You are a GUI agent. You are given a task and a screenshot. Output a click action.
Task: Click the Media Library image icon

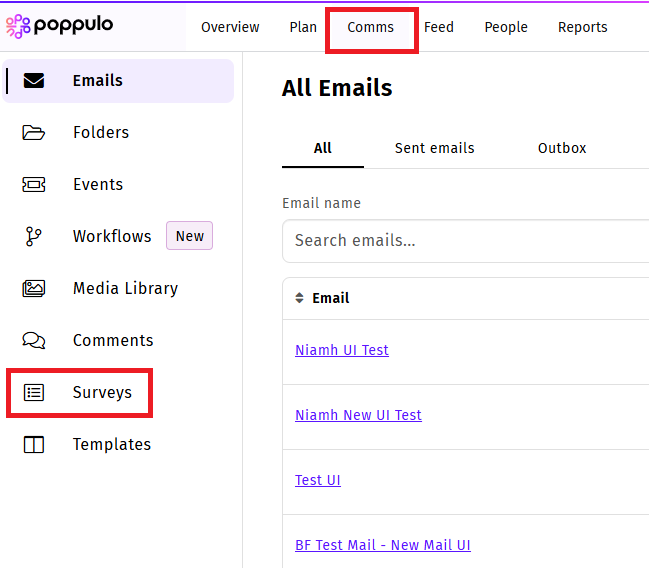click(34, 289)
